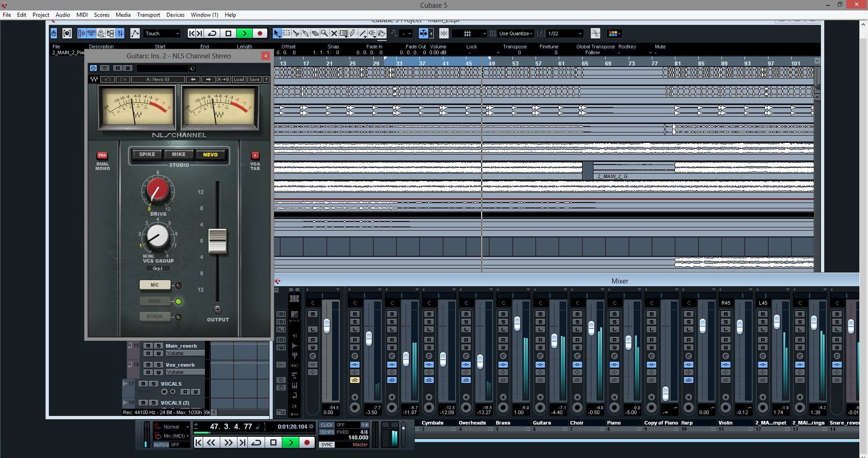Click the plugin Save button
Screen dimensions: 868x458
tap(254, 80)
